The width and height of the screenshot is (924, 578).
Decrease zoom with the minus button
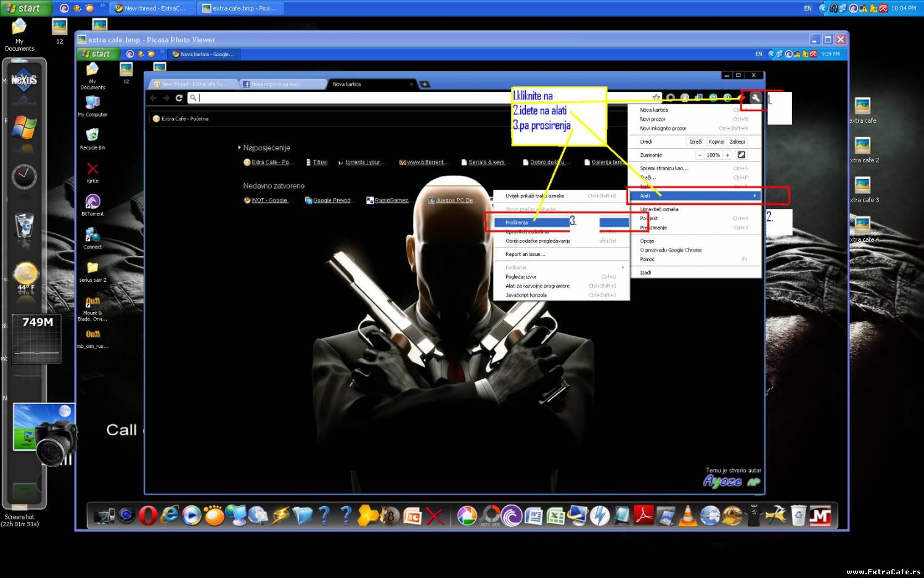(x=700, y=155)
